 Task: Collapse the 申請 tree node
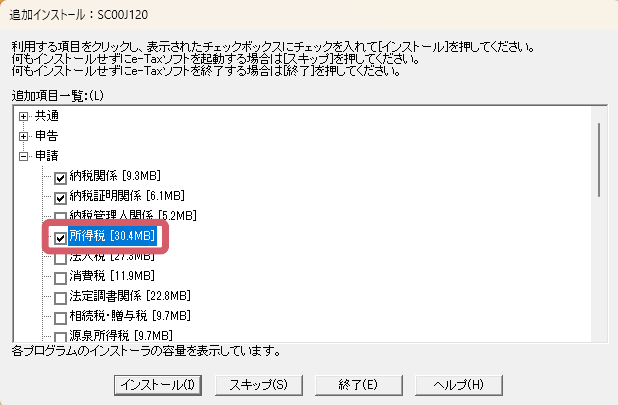click(x=23, y=156)
